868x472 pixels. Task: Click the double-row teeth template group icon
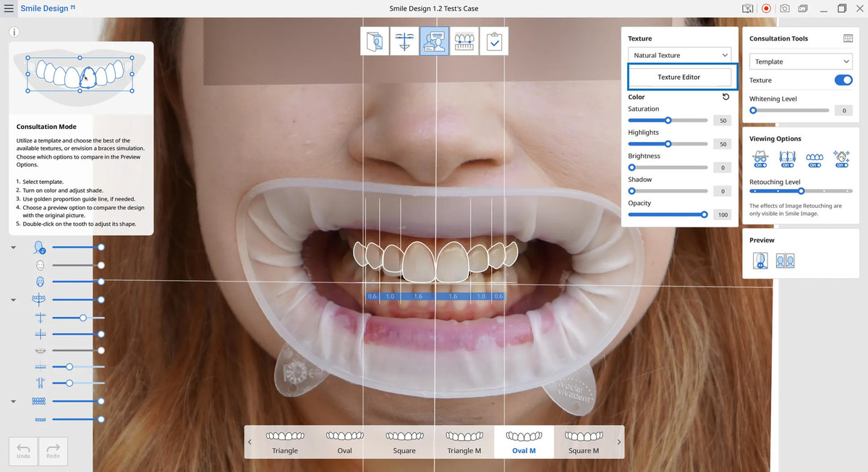[40, 401]
